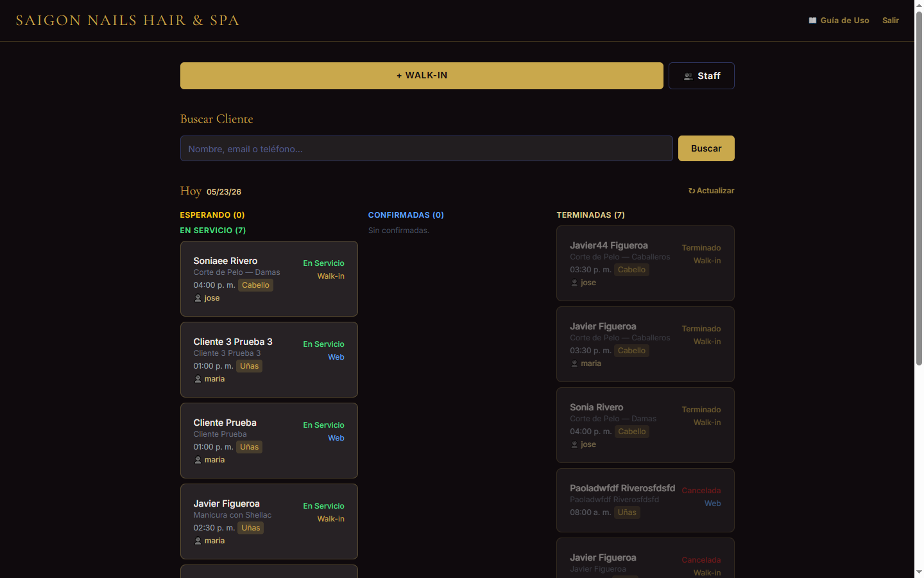Log out with Salir
The image size is (924, 578).
coord(891,21)
